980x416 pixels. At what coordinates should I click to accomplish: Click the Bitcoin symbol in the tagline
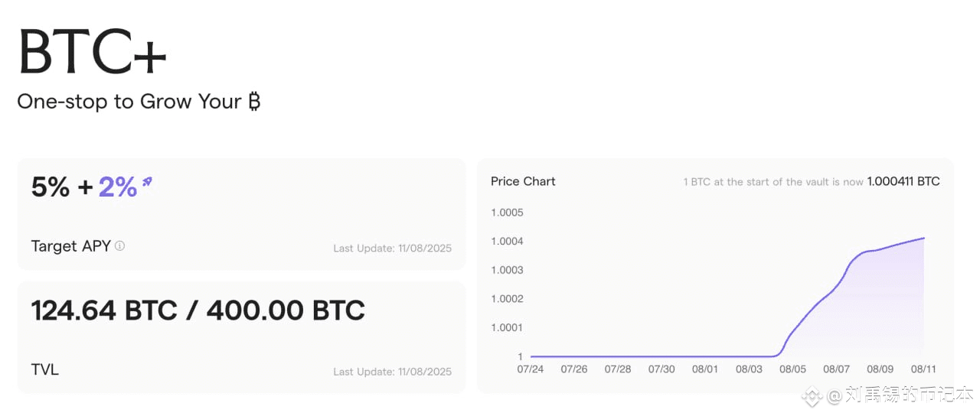tap(254, 101)
